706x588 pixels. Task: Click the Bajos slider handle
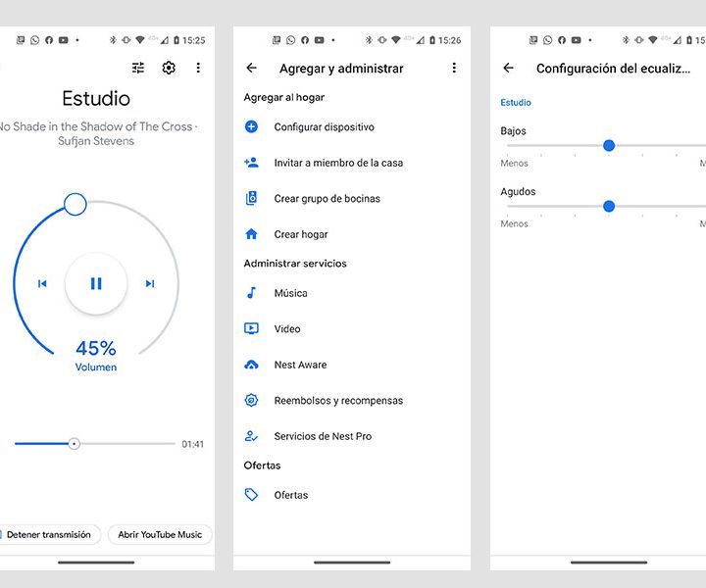point(609,145)
